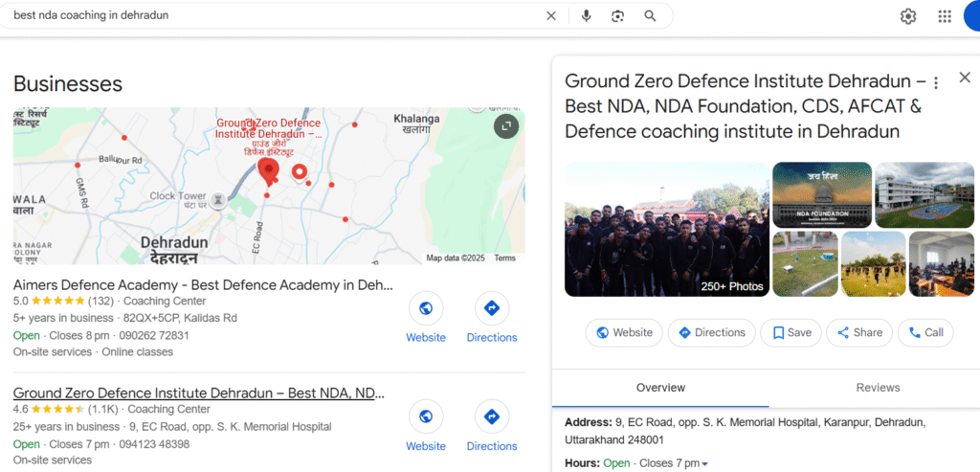980x472 pixels.
Task: Start voice search with the microphone icon
Action: click(586, 15)
